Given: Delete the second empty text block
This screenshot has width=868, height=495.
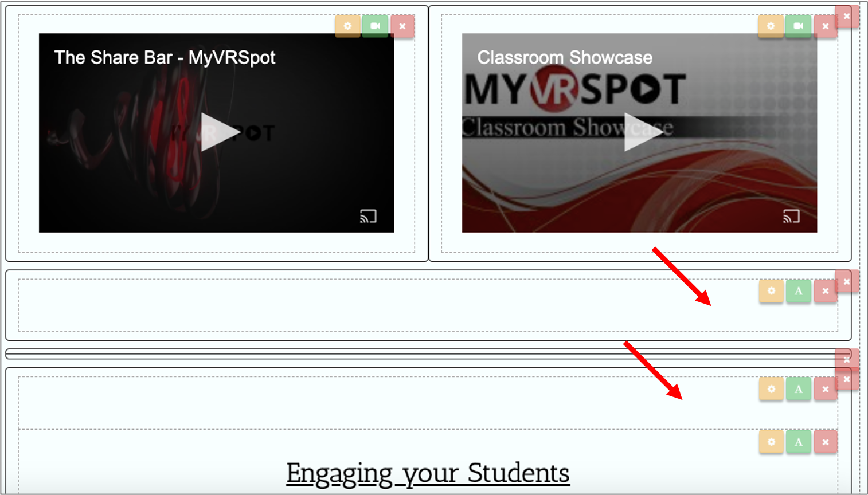Looking at the screenshot, I should [x=826, y=389].
